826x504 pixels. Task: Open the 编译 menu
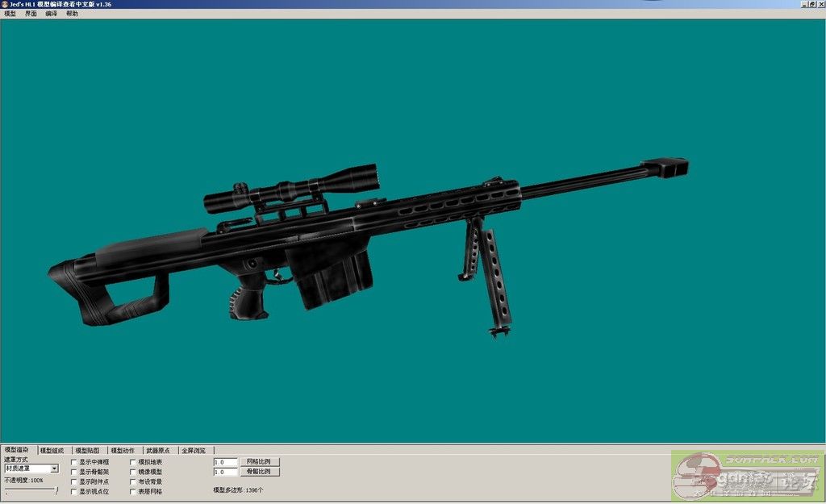click(52, 14)
